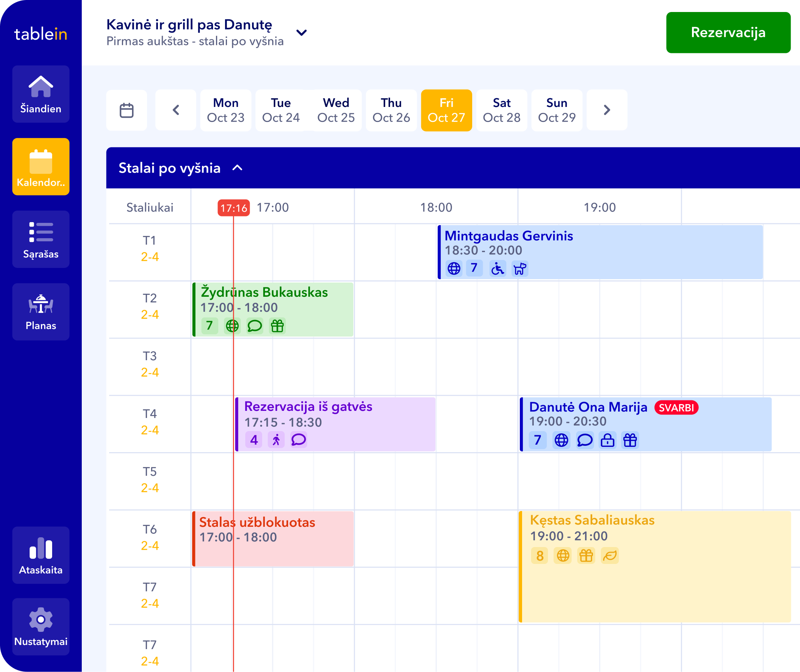Viewport: 800px width, 672px height.
Task: Click gift icon in Žydrūnas Bukauskas reservation
Action: [277, 326]
